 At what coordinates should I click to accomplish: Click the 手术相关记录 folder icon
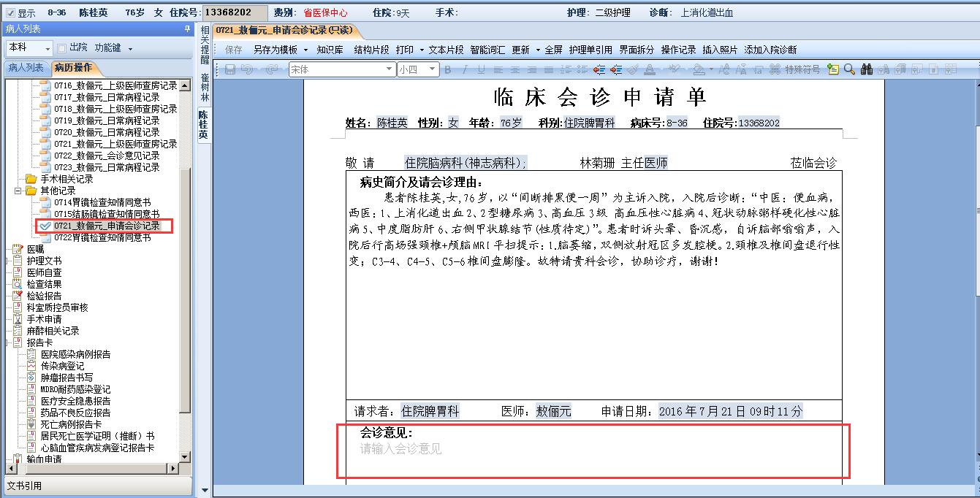(31, 179)
